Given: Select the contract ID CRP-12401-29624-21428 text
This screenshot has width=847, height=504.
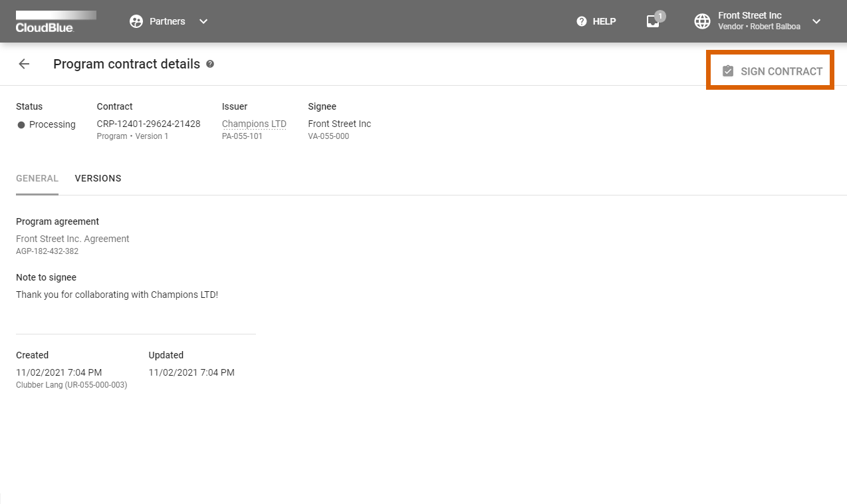Looking at the screenshot, I should pos(148,124).
